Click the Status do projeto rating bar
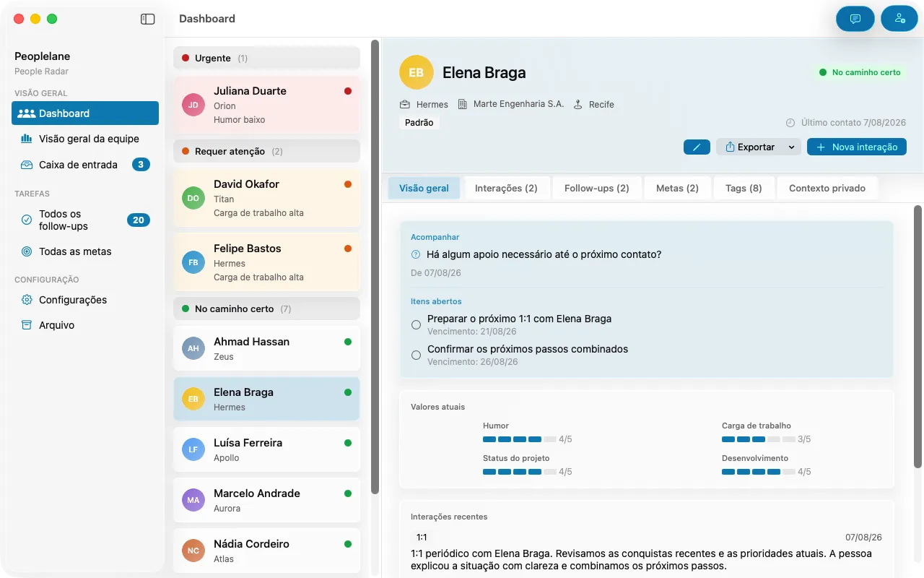The height and width of the screenshot is (578, 924). coord(520,471)
